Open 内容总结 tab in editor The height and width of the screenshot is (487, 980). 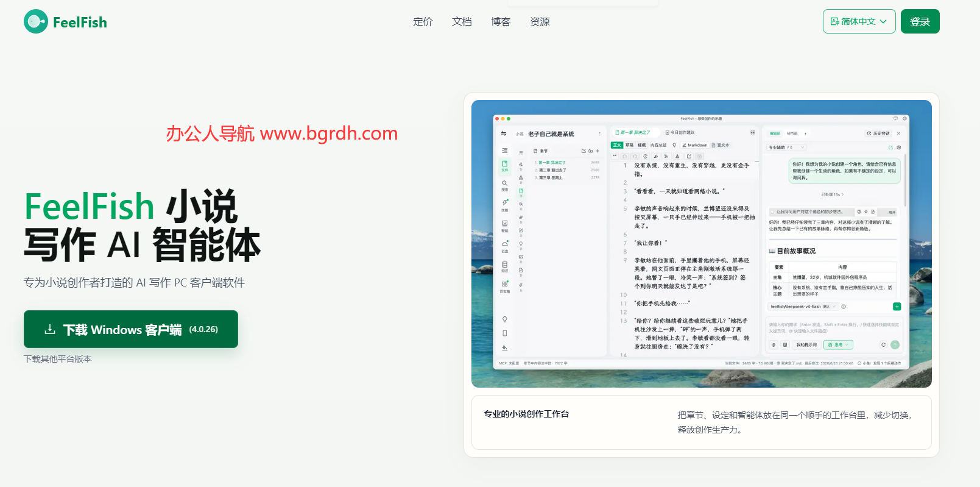[x=658, y=145]
